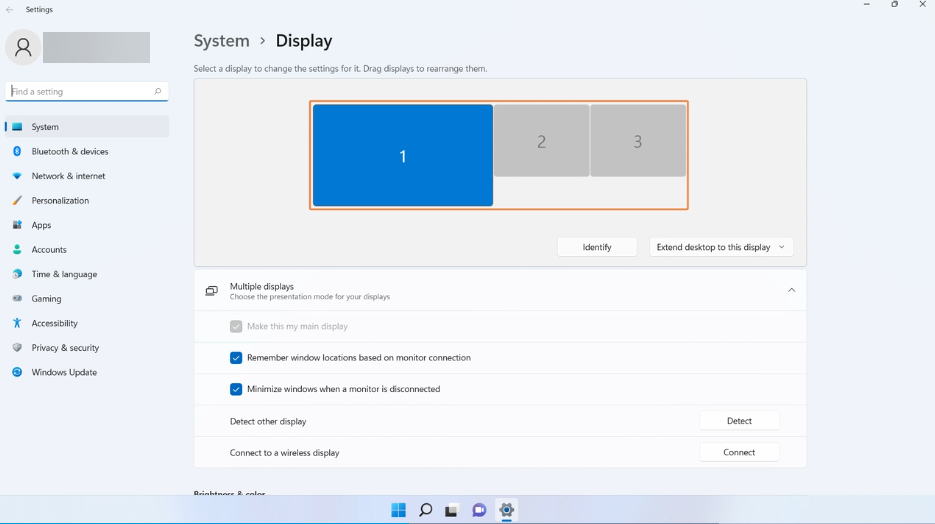Click the Apps sidebar icon

tap(17, 225)
